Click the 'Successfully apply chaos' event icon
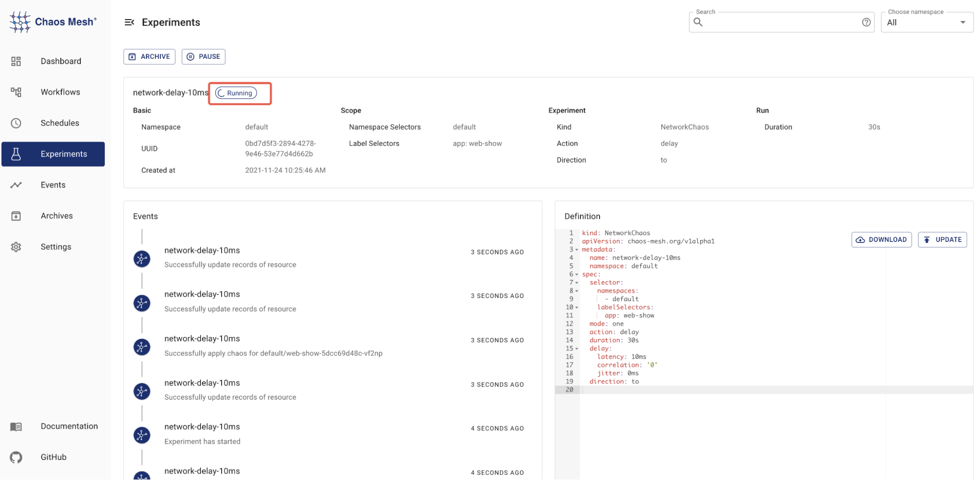The height and width of the screenshot is (480, 980). (142, 347)
